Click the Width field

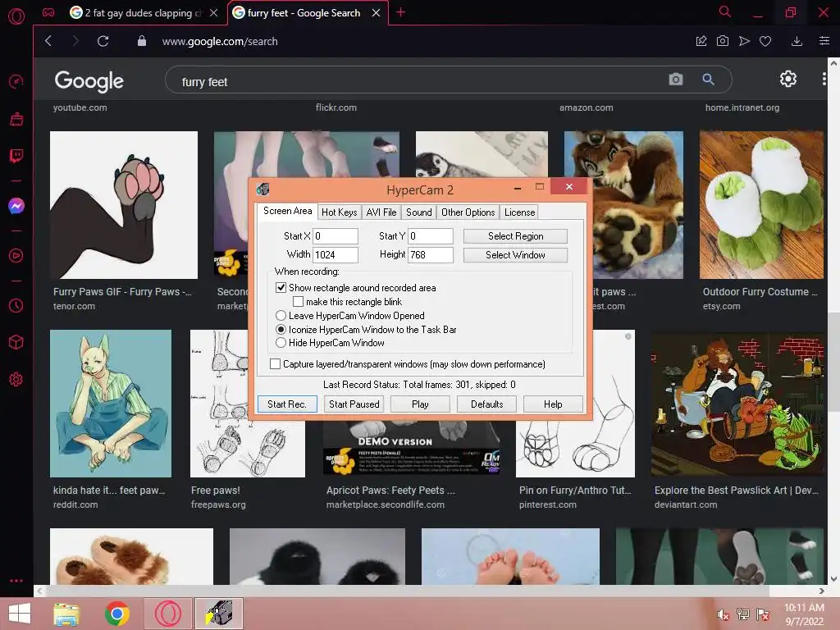point(336,255)
